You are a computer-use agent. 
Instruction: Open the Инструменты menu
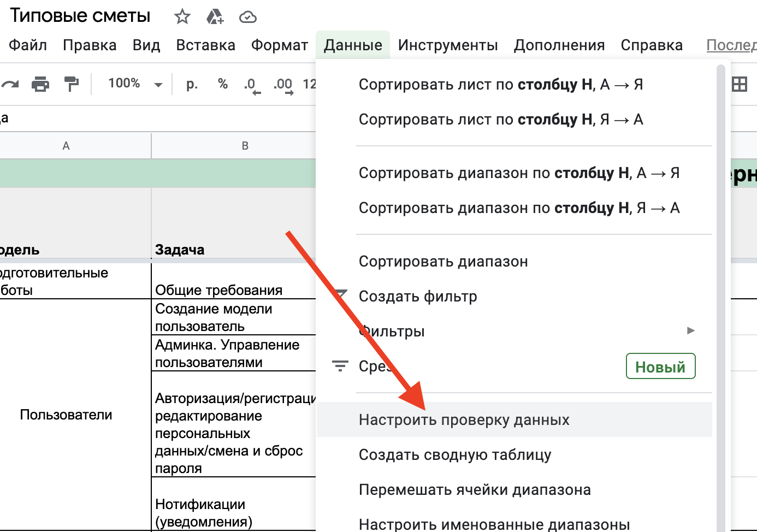(447, 45)
